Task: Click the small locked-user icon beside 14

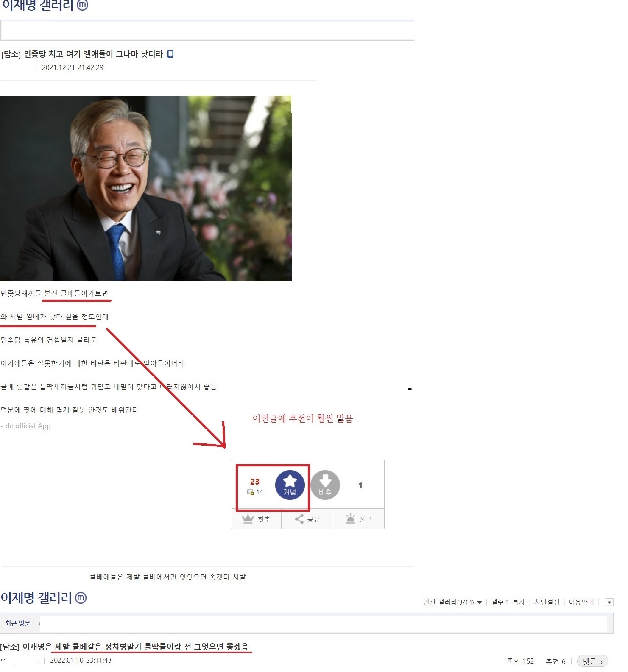Action: point(250,492)
